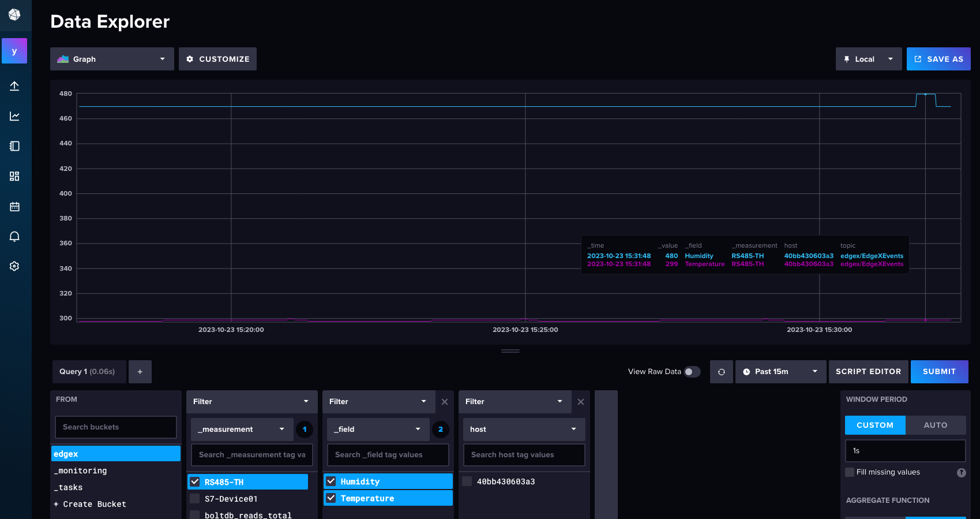Open Data Explorer graph icon in sidebar
Screen dimensions: 980x519
click(14, 116)
